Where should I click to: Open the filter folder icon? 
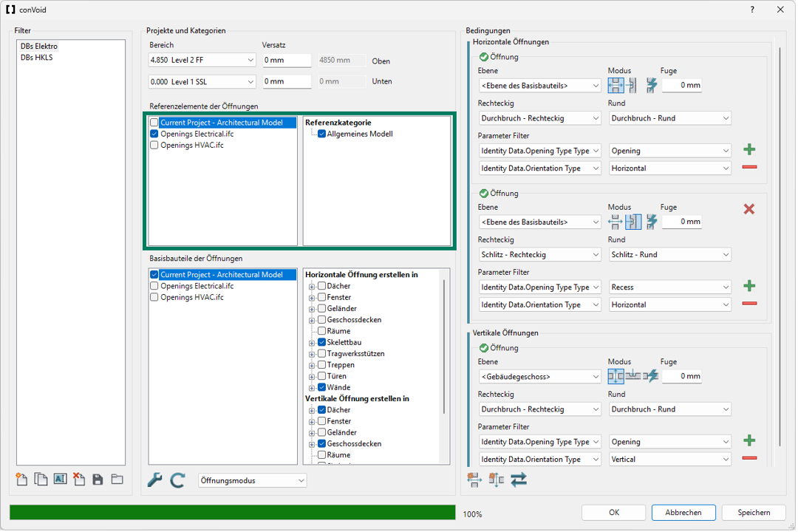point(117,480)
